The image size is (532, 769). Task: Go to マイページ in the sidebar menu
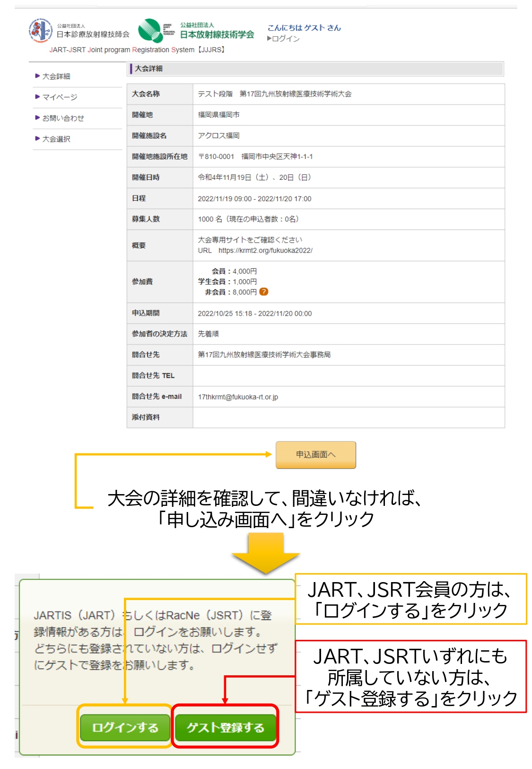[60, 97]
